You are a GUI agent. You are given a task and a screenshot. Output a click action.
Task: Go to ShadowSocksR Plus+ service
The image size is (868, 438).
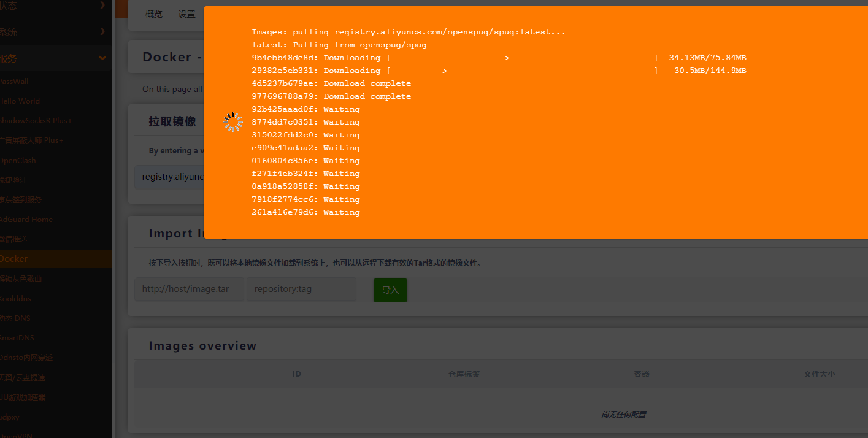pos(36,121)
